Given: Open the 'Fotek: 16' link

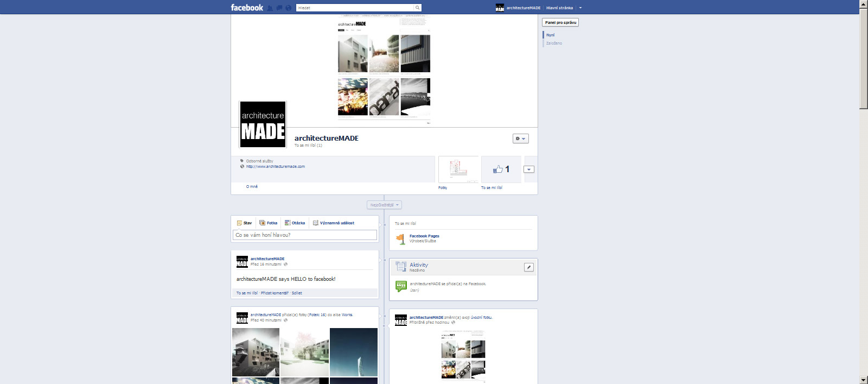Looking at the screenshot, I should 317,314.
